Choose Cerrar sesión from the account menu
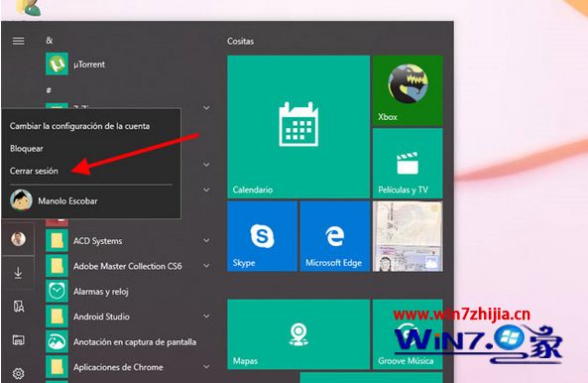 point(34,171)
